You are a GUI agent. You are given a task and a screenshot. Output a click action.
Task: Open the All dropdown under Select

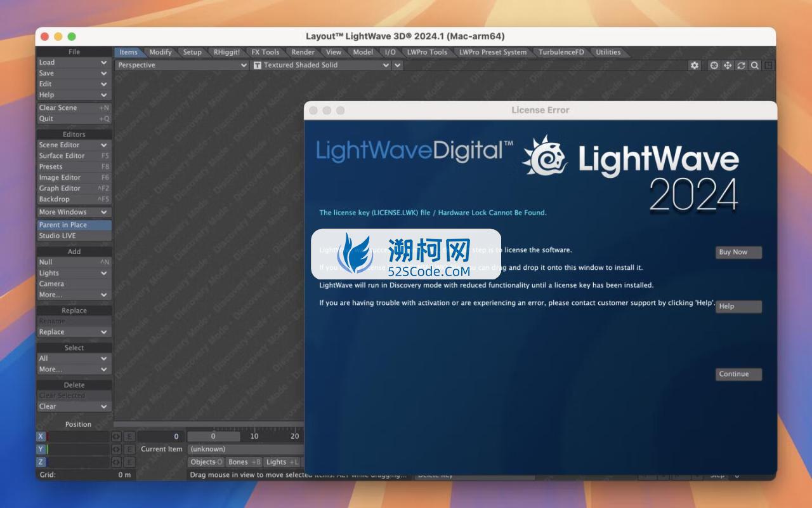tap(74, 358)
